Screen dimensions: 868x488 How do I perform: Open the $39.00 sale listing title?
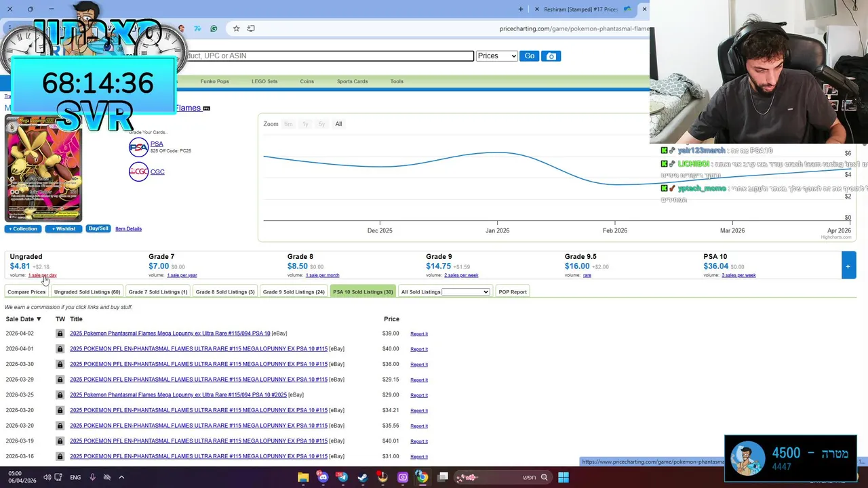(170, 333)
